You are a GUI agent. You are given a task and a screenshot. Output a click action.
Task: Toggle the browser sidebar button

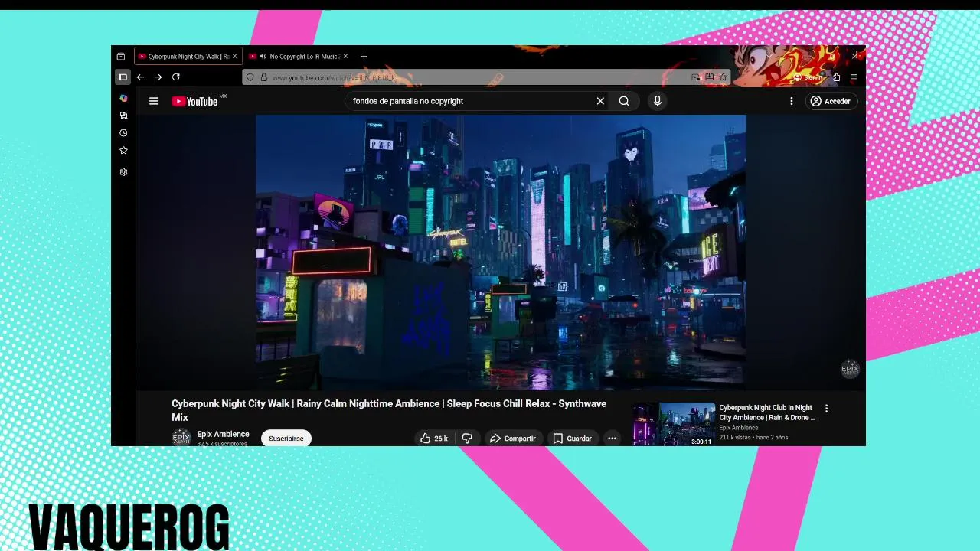click(122, 77)
